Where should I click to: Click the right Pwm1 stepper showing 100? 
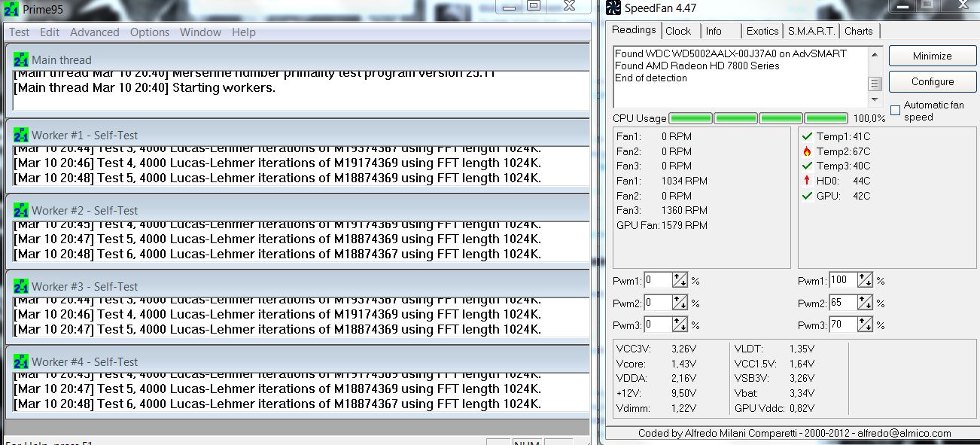pos(865,281)
